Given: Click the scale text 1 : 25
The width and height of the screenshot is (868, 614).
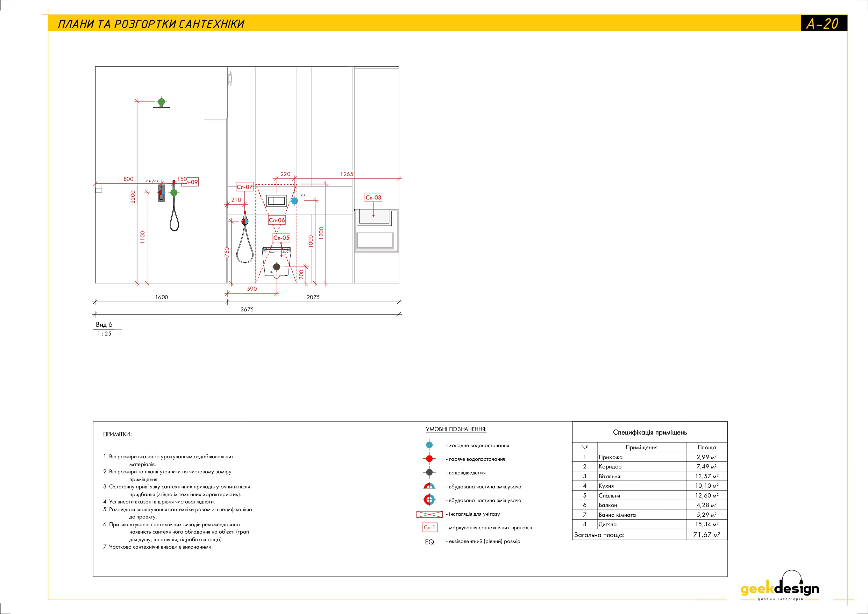Looking at the screenshot, I should click(x=104, y=334).
